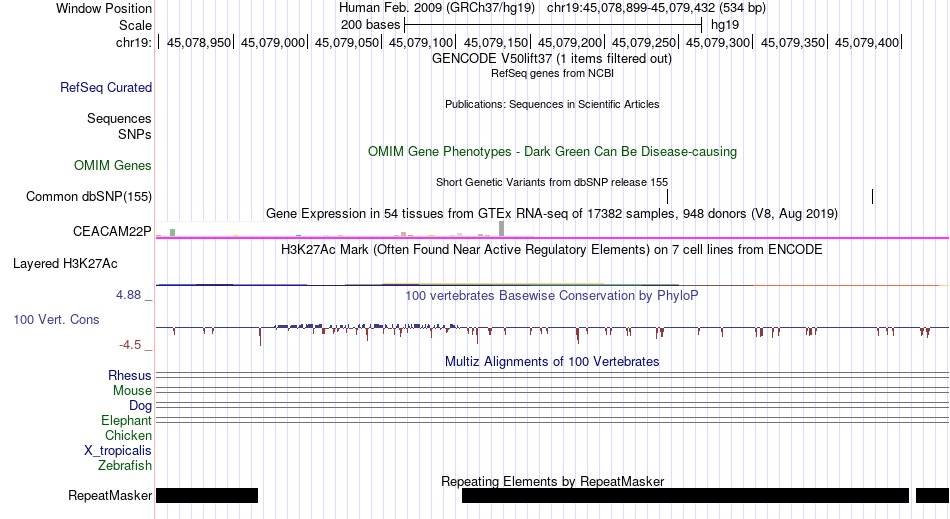950x519 pixels.
Task: Click the Common dbSNP(155) track label
Action: 88,196
